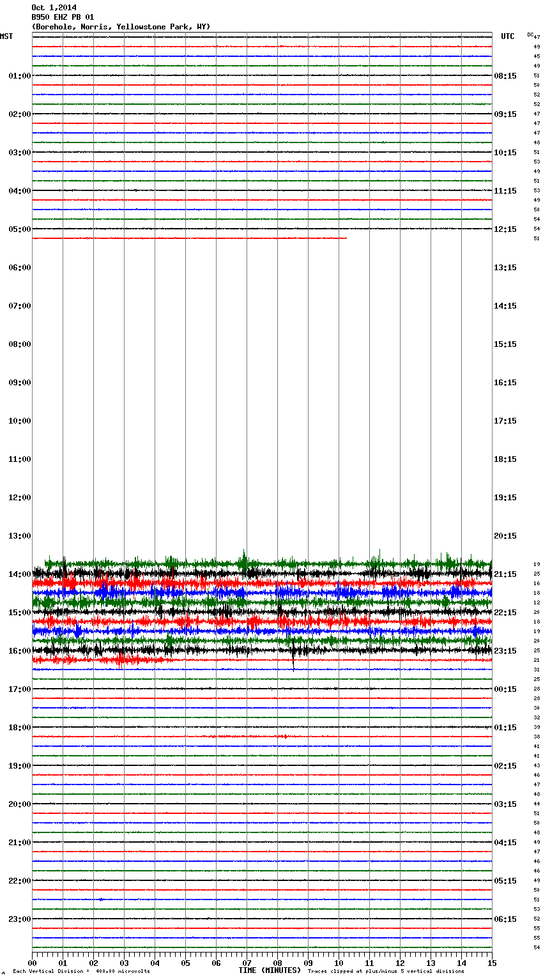Click the 23:15 UTC time label
The width and height of the screenshot is (543, 980).
(505, 651)
